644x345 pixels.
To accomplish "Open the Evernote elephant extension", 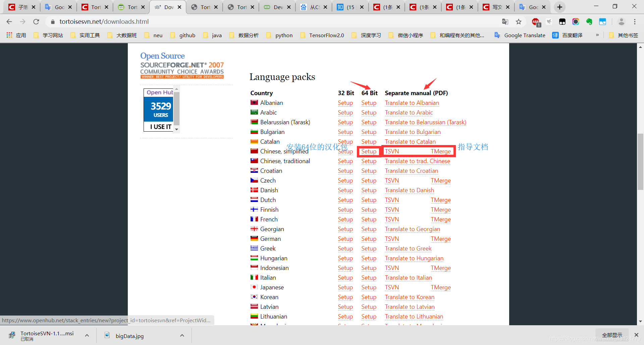I will 589,22.
